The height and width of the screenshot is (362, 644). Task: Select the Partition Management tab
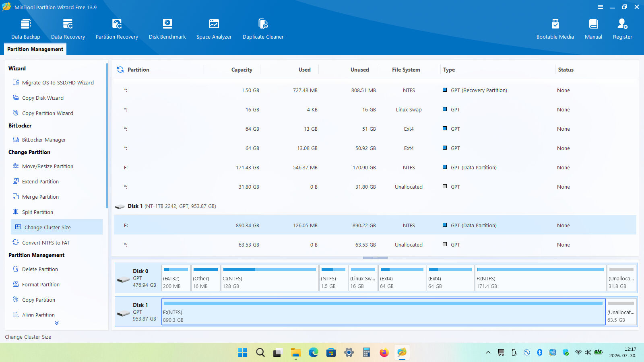click(x=35, y=49)
